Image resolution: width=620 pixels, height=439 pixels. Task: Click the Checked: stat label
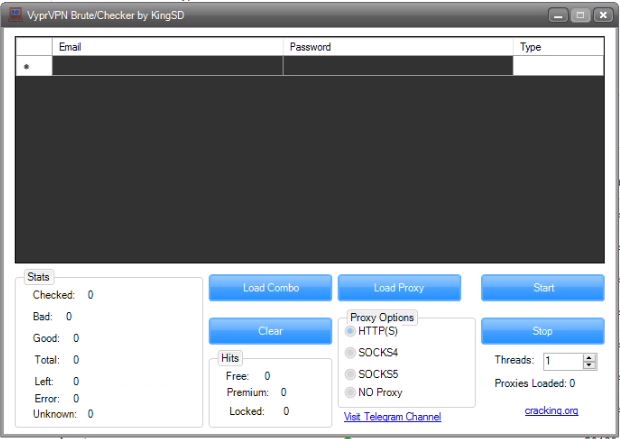coord(54,295)
